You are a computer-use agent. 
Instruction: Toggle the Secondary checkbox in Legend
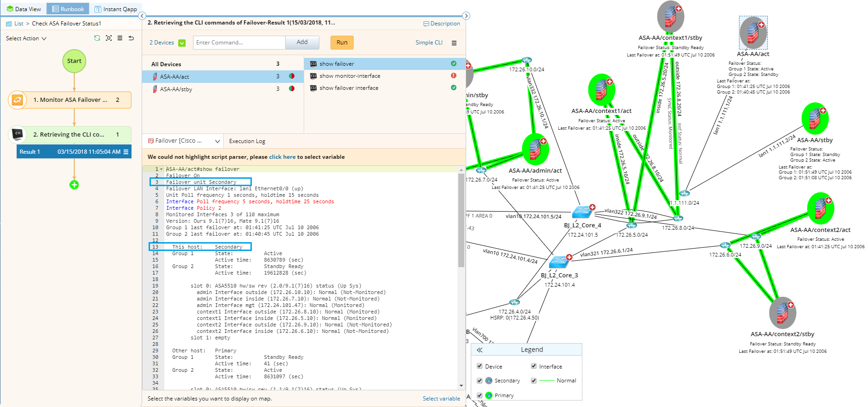click(480, 381)
